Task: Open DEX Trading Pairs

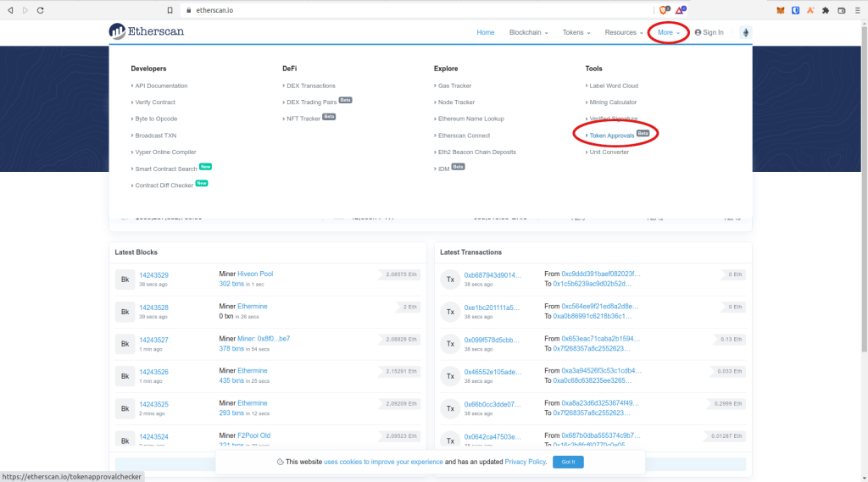Action: click(x=311, y=102)
